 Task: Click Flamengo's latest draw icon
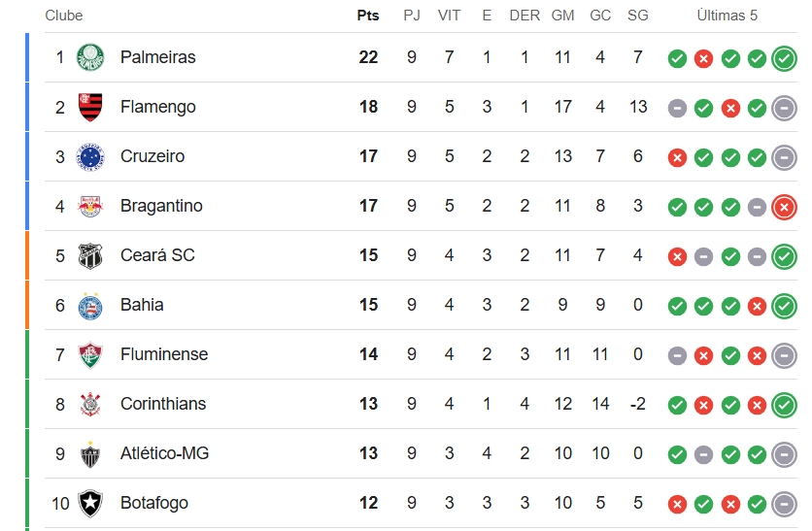[784, 108]
